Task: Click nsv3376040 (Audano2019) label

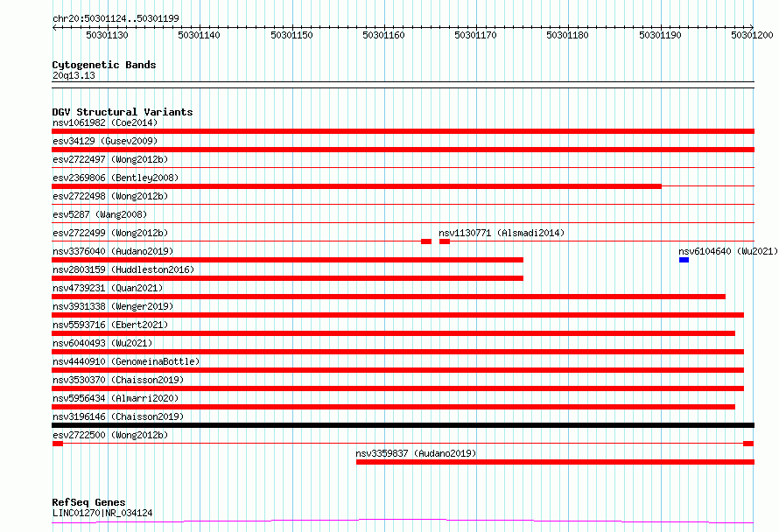Action: 113,251
